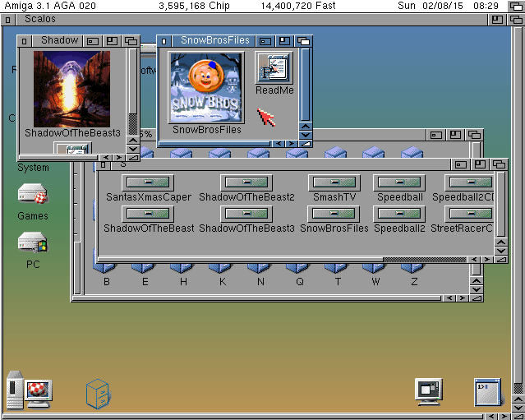Click the Fast memory readout
This screenshot has height=420, width=525.
coord(298,6)
